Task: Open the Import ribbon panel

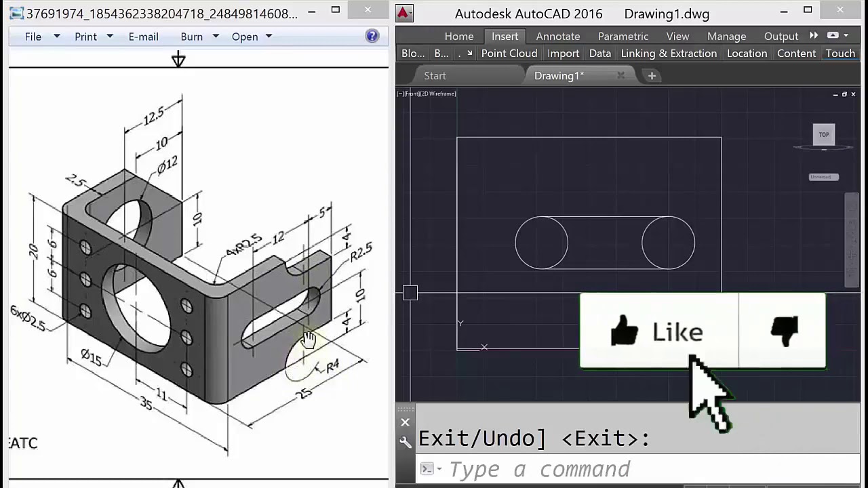Action: click(564, 54)
